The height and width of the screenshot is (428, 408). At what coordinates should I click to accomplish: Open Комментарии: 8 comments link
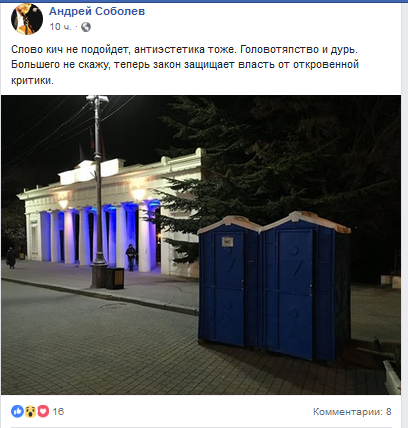pyautogui.click(x=352, y=412)
